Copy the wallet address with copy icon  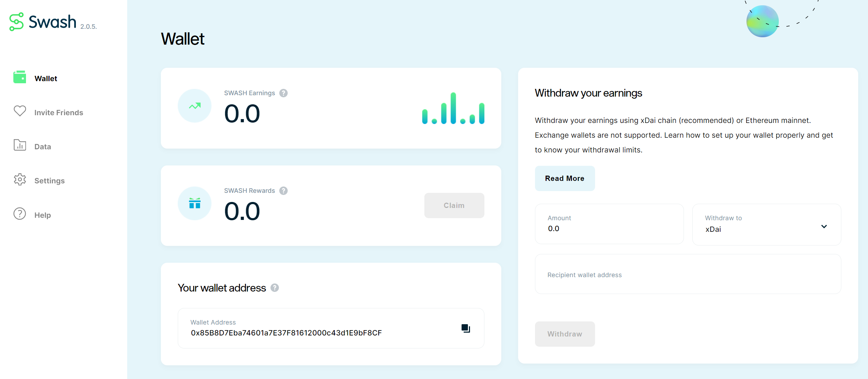[466, 328]
